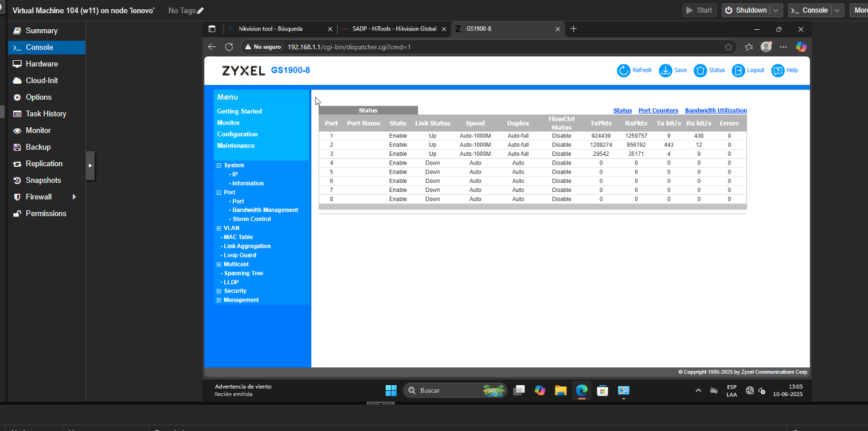Open the Information page under System
Screen dimensions: 868x431
pyautogui.click(x=248, y=183)
